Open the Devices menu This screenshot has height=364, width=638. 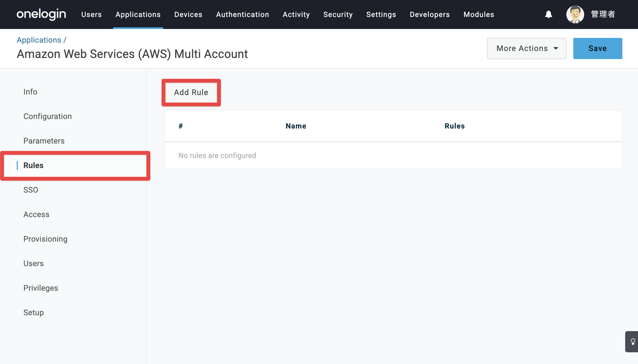click(x=188, y=14)
